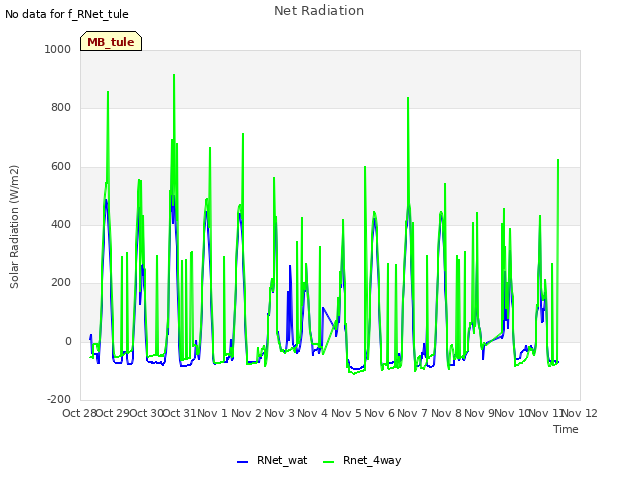The width and height of the screenshot is (640, 480).
Task: Click the MB_tule annotation label
Action: click(111, 42)
